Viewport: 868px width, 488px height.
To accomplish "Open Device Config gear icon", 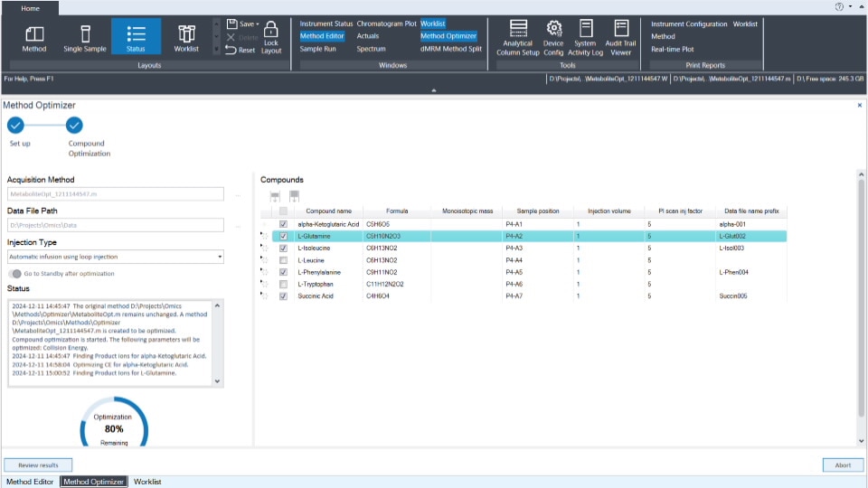I will 553,37.
